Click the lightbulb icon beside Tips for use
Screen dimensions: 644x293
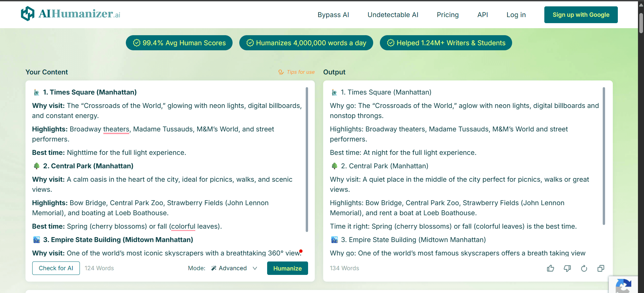click(x=281, y=72)
